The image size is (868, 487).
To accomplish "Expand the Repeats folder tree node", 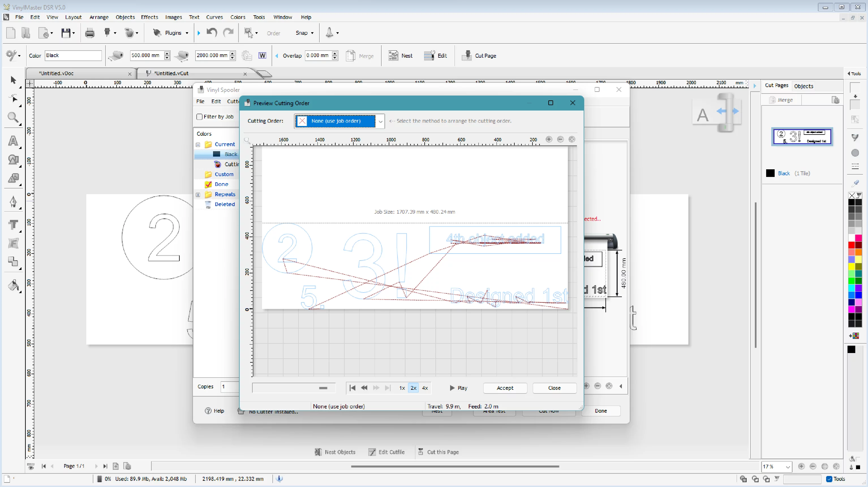I will click(198, 194).
